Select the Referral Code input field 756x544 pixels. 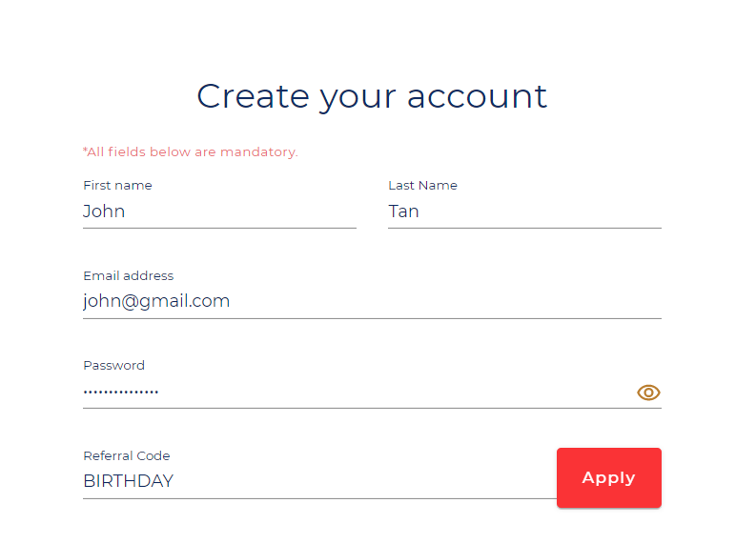319,481
